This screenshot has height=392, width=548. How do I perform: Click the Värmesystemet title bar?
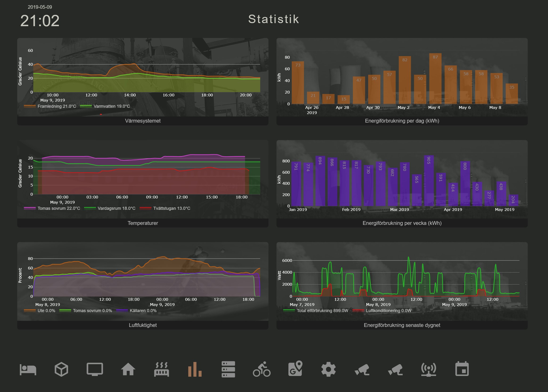(143, 121)
